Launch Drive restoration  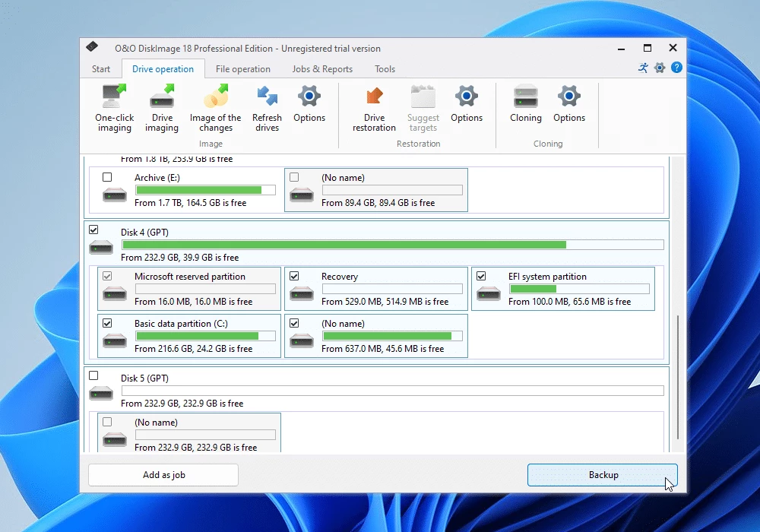click(x=374, y=109)
